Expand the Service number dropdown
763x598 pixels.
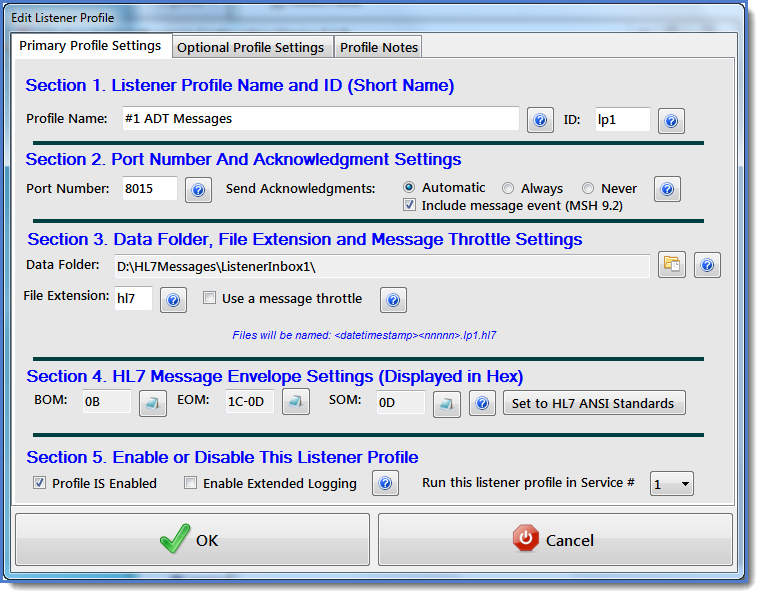[672, 484]
